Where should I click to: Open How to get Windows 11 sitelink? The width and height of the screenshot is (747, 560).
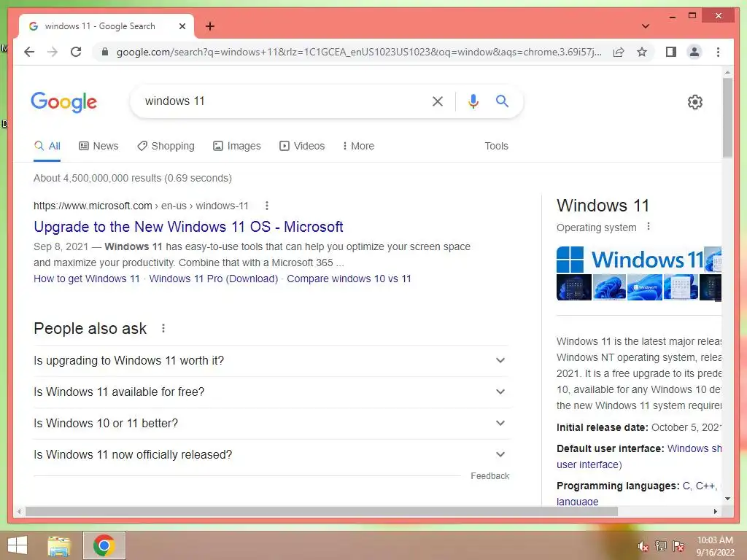coord(87,279)
